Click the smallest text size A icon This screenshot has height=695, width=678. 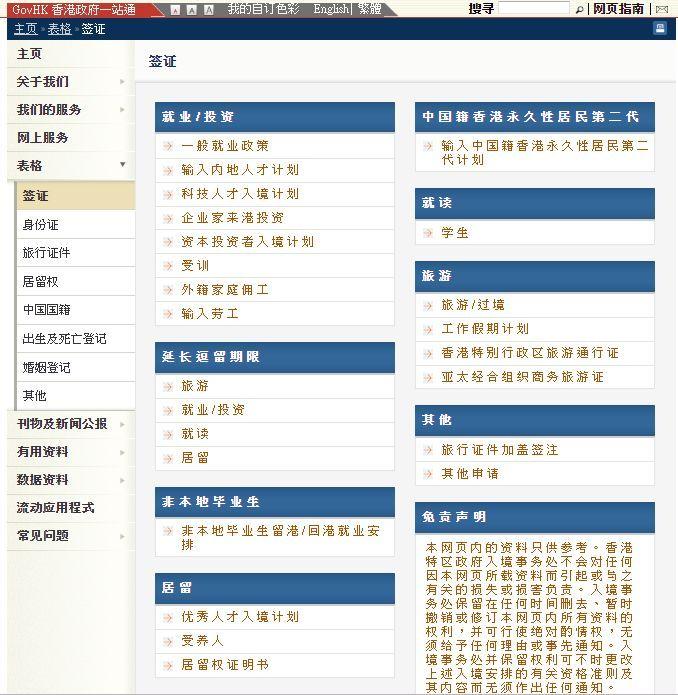pos(175,10)
